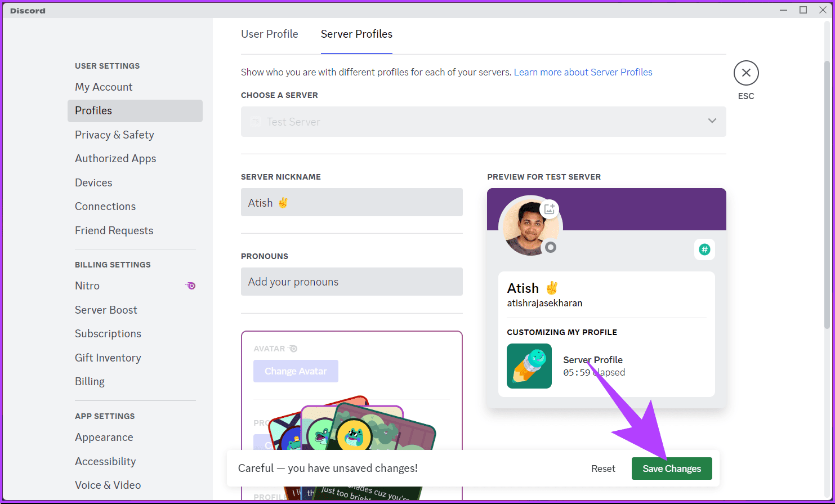Screen dimensions: 835x504
Task: Click the Careful unsaved changes message
Action: pyautogui.click(x=328, y=468)
